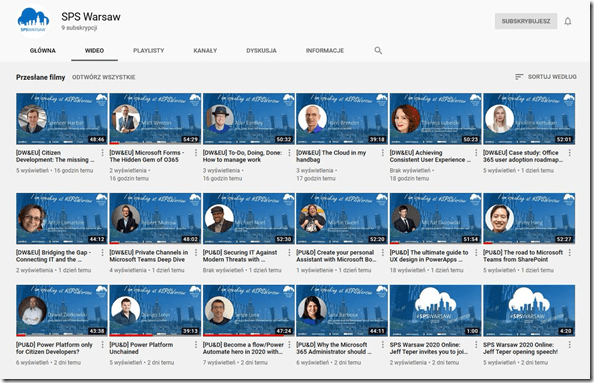Open options menu for Securing IT Against video
Screen dimensions: 594x383
[289, 252]
